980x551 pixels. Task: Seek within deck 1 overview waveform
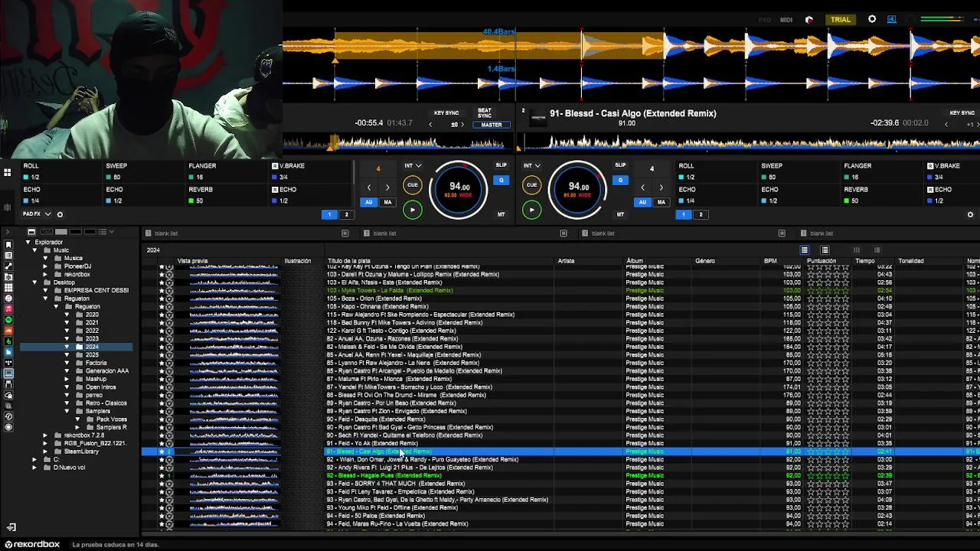click(x=397, y=142)
